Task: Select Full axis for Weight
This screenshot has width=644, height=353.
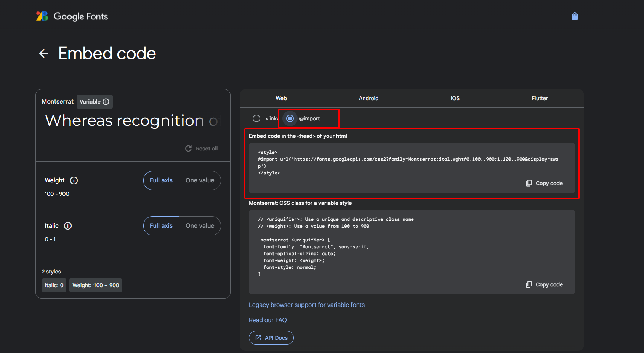Action: click(161, 180)
